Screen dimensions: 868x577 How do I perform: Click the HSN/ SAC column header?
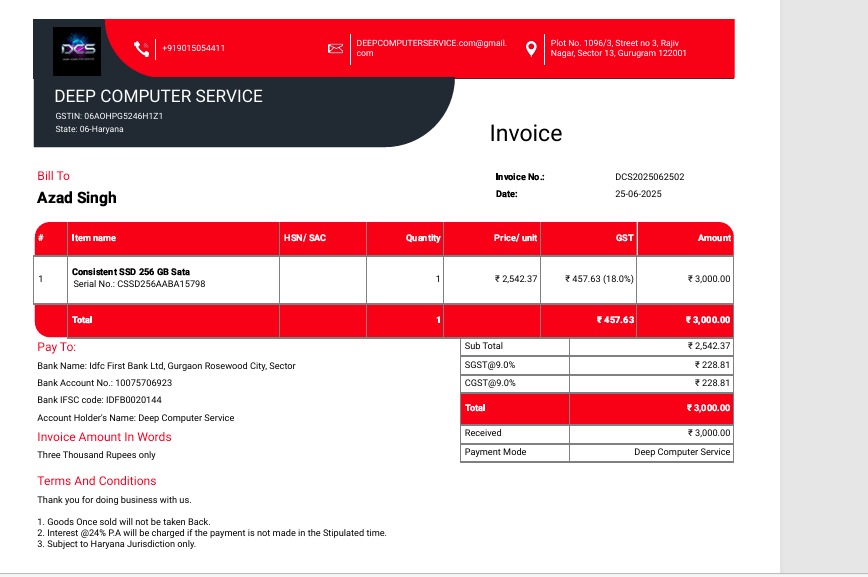305,238
